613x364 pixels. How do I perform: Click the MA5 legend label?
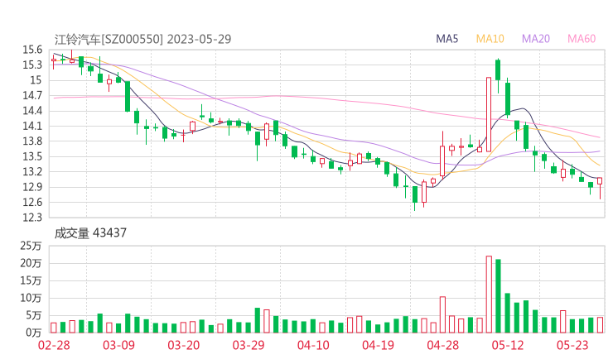[446, 39]
